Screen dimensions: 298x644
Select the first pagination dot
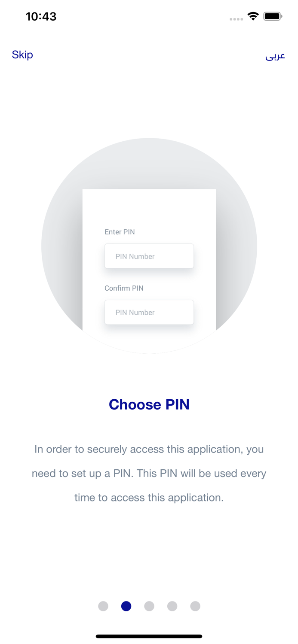tap(103, 606)
